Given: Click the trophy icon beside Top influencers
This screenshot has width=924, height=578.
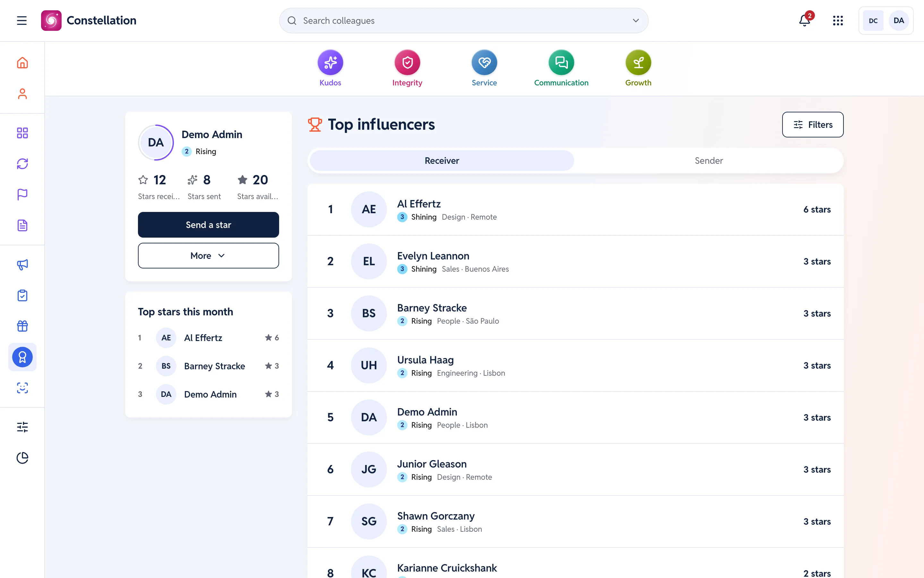Looking at the screenshot, I should (315, 125).
